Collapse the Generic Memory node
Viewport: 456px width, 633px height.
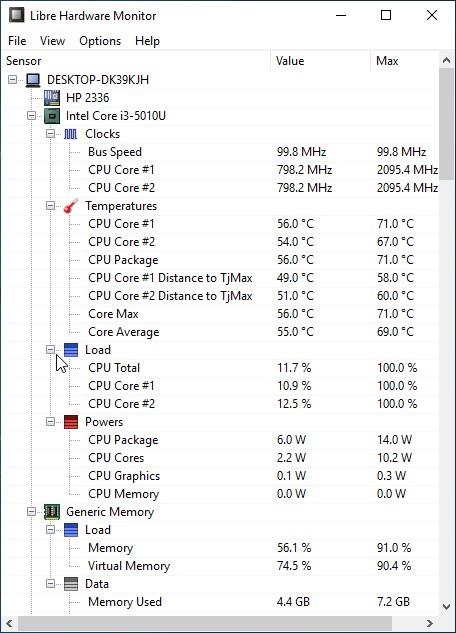click(31, 511)
